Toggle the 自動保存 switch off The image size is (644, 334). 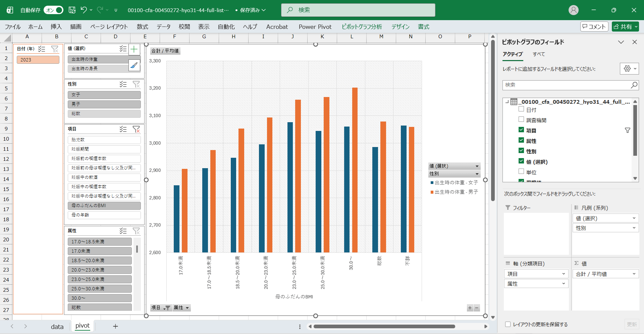tap(54, 10)
